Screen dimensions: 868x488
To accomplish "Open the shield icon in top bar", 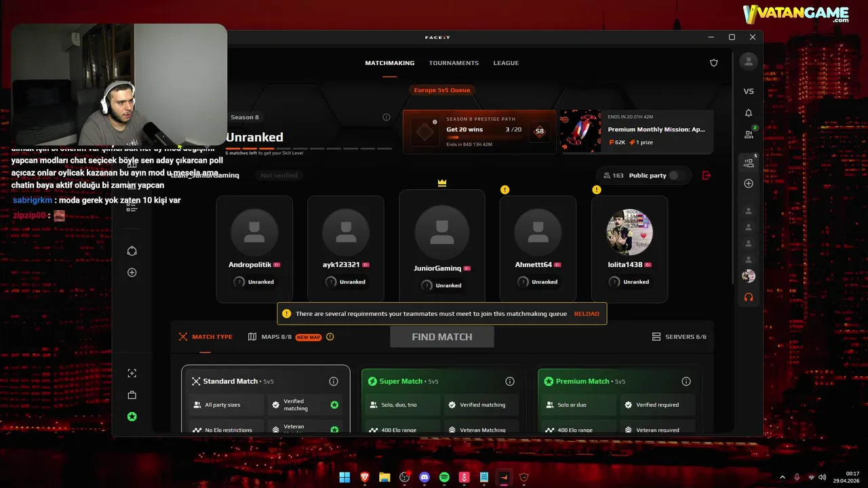I will tap(713, 63).
